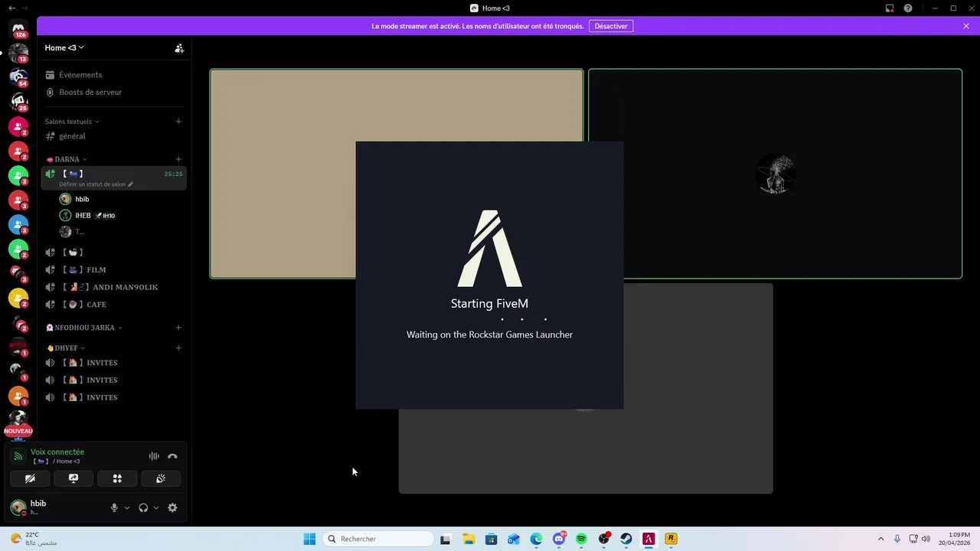Collapse the DARNA category
The width and height of the screenshot is (980, 551).
pos(67,159)
